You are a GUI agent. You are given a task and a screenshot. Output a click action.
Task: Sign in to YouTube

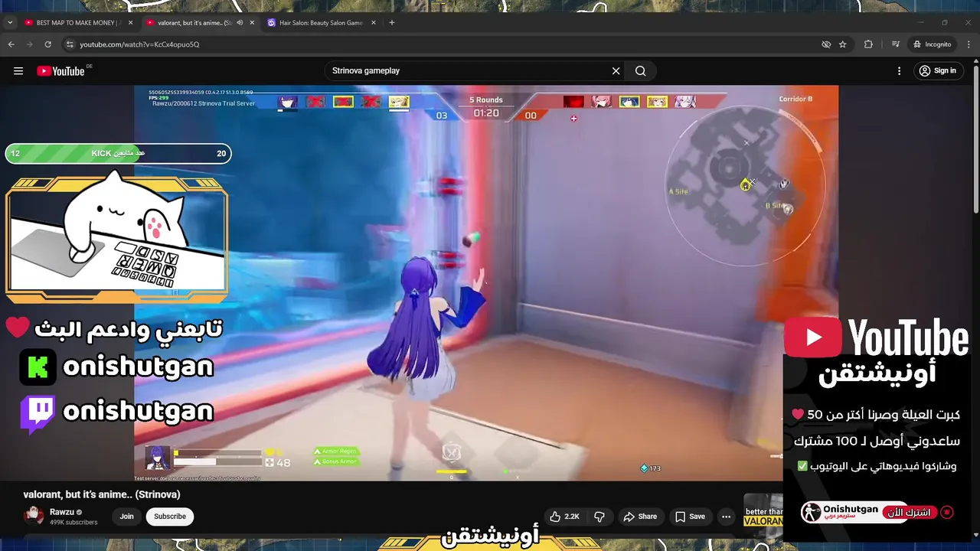point(938,71)
